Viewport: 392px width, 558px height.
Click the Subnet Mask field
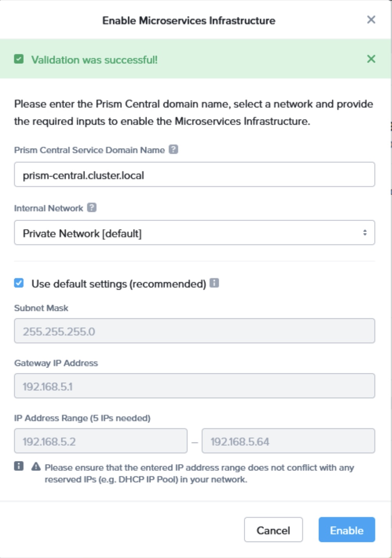(194, 331)
